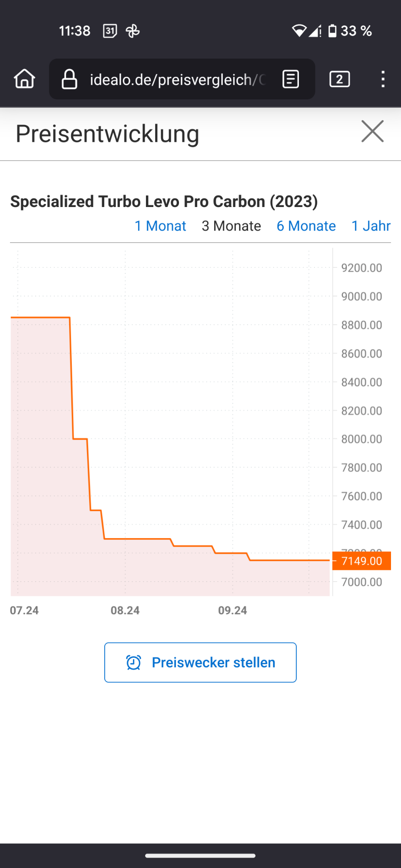Select the 3 Monate time range
This screenshot has width=401, height=868.
click(231, 226)
